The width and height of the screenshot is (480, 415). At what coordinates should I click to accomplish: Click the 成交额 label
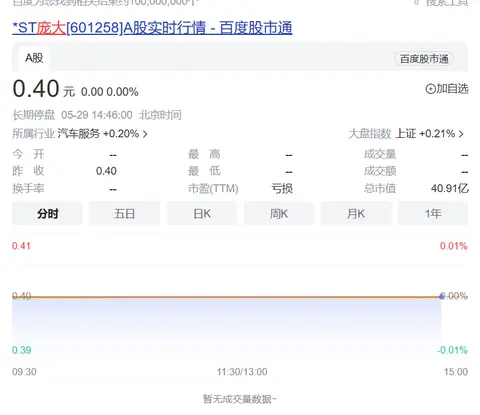[x=380, y=171]
